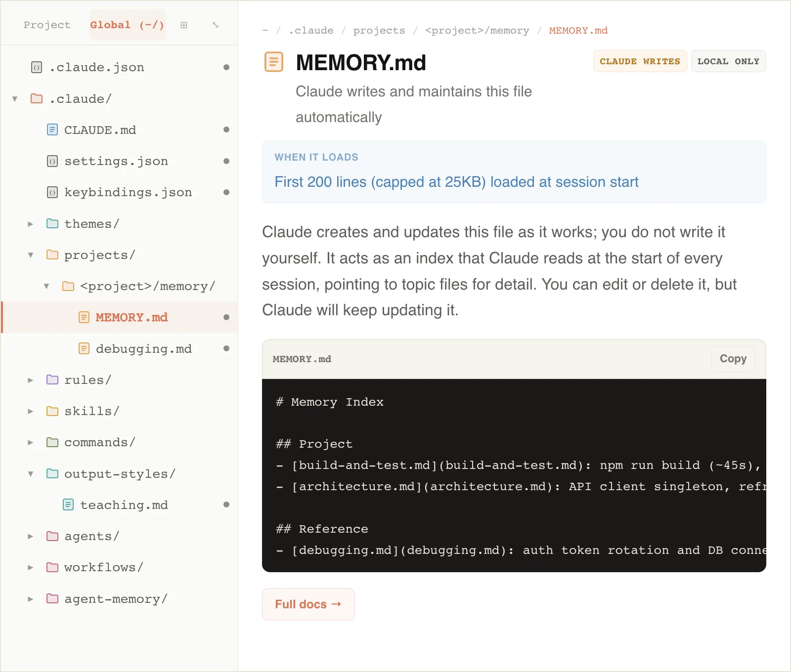Click the themes/ folder icon
The image size is (791, 672).
(52, 223)
